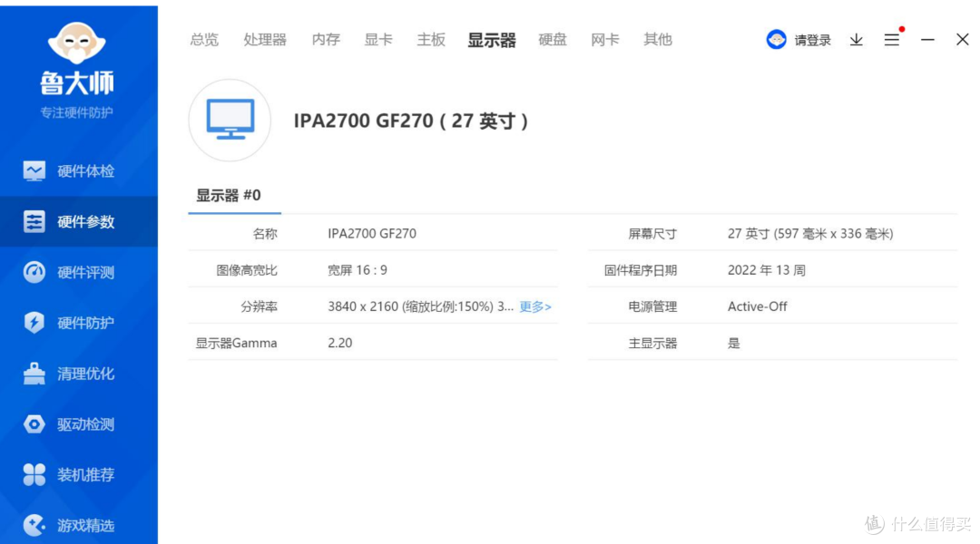This screenshot has height=544, width=980.
Task: Open 驱动检测 driver detection section
Action: (79, 424)
